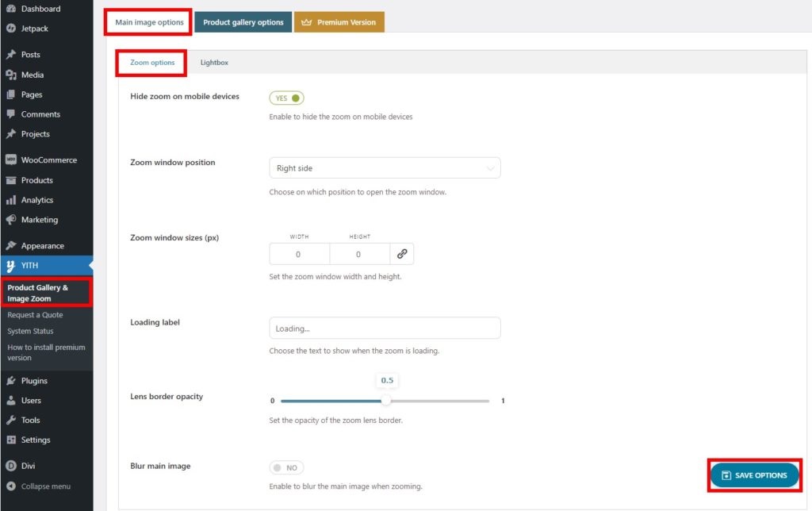Switch to the Lightbox sub-tab
This screenshot has width=812, height=511.
click(x=214, y=63)
